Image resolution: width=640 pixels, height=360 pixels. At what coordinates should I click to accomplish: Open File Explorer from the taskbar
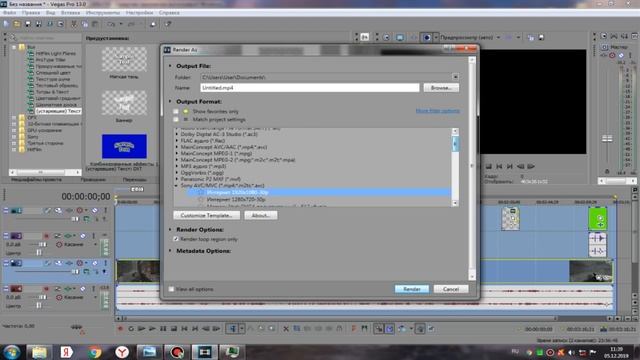tap(39, 352)
